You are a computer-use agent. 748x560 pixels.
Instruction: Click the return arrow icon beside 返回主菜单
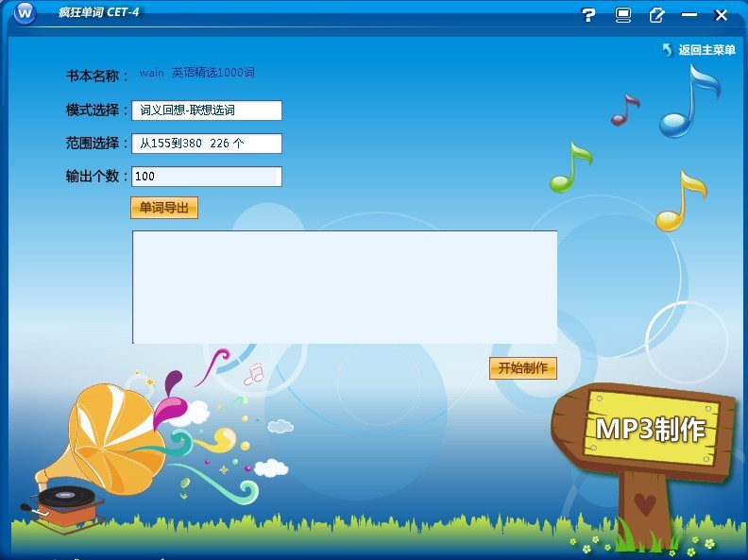(x=668, y=50)
